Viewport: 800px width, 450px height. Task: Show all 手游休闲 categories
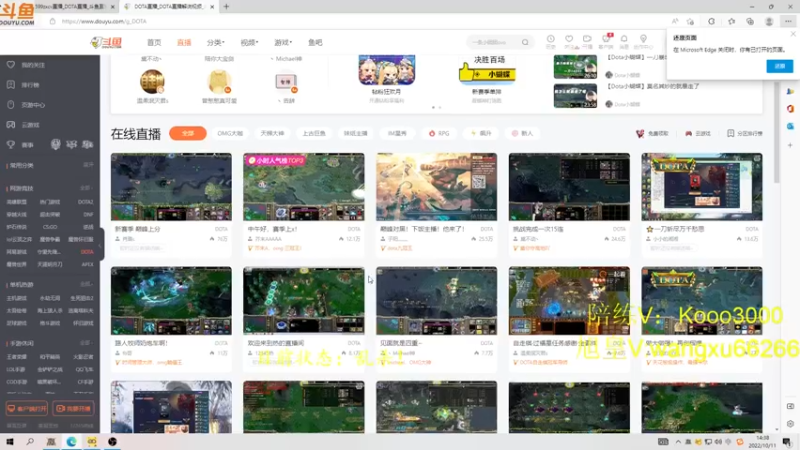86,343
